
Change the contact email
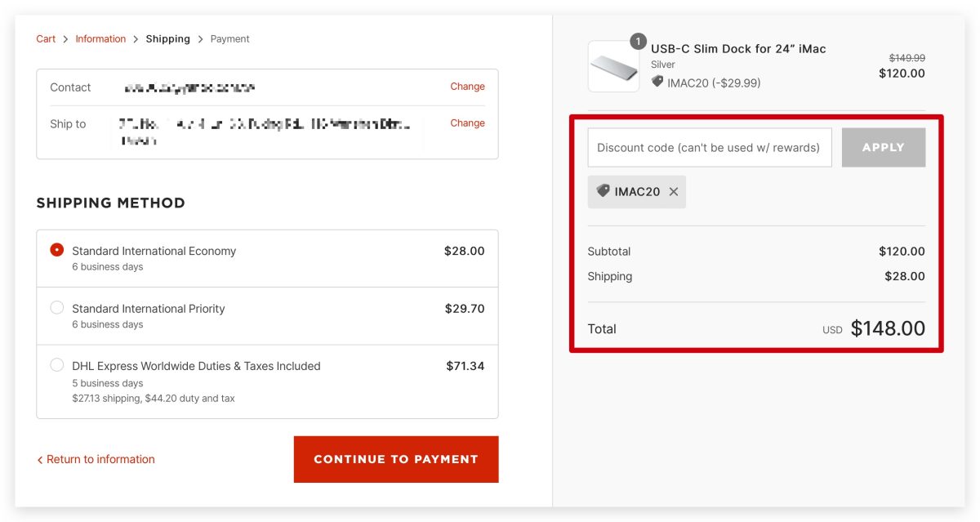467,87
